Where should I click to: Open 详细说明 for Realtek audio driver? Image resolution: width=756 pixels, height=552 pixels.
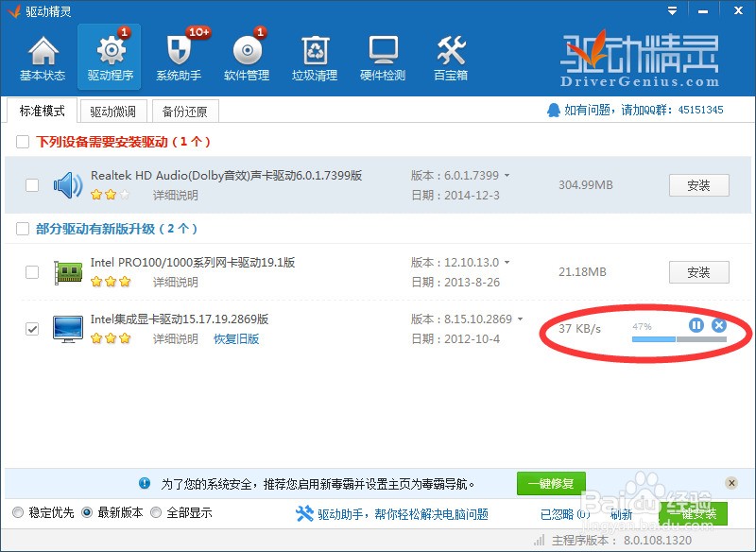tap(176, 196)
